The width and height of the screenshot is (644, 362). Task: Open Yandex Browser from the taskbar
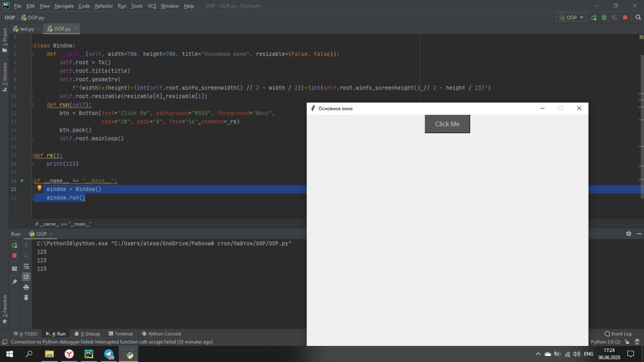[x=69, y=354]
